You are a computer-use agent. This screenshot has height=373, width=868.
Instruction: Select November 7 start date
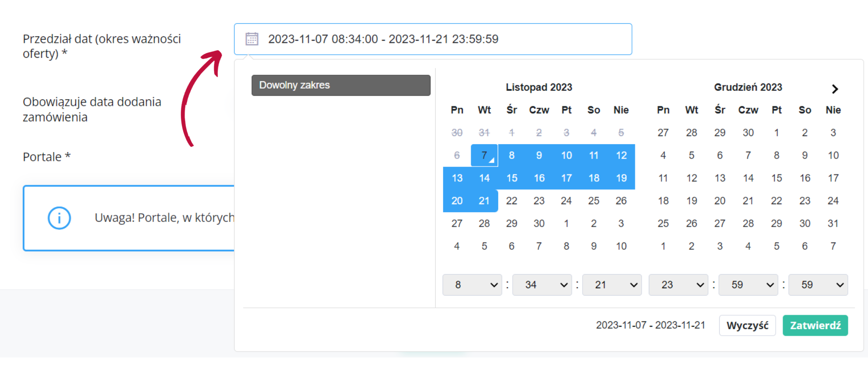(484, 155)
